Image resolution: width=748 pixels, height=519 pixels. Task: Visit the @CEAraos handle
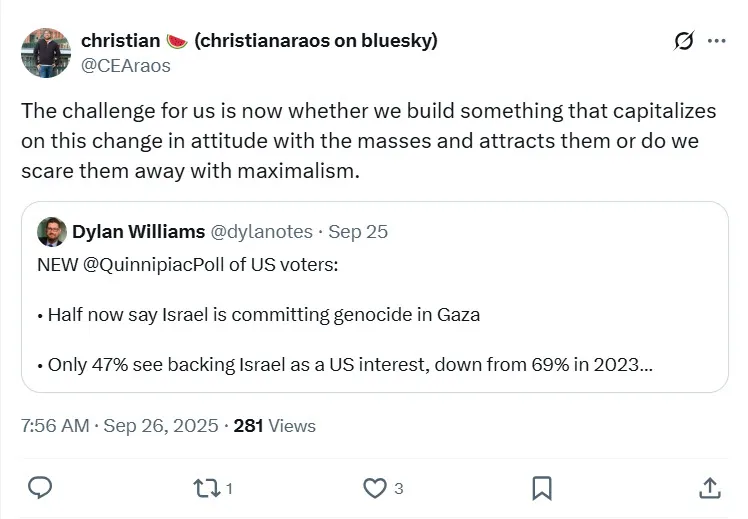(126, 66)
